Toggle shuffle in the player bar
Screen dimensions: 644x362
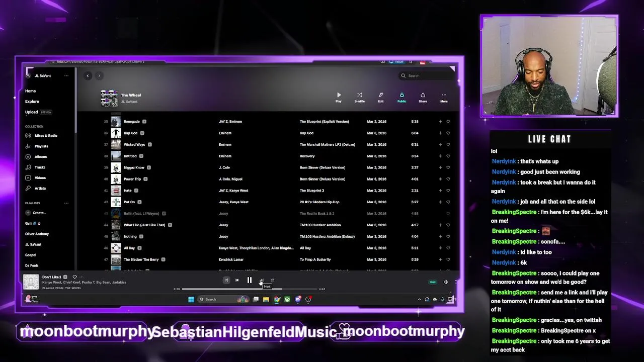[x=226, y=280]
